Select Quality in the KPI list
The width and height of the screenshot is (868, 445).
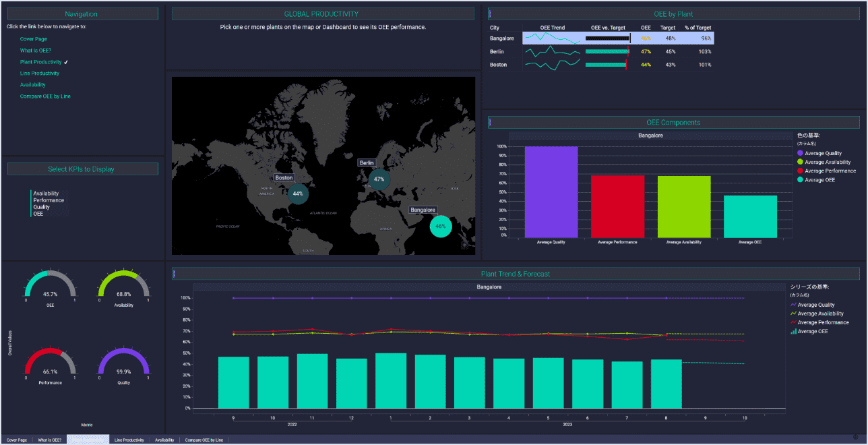point(41,207)
